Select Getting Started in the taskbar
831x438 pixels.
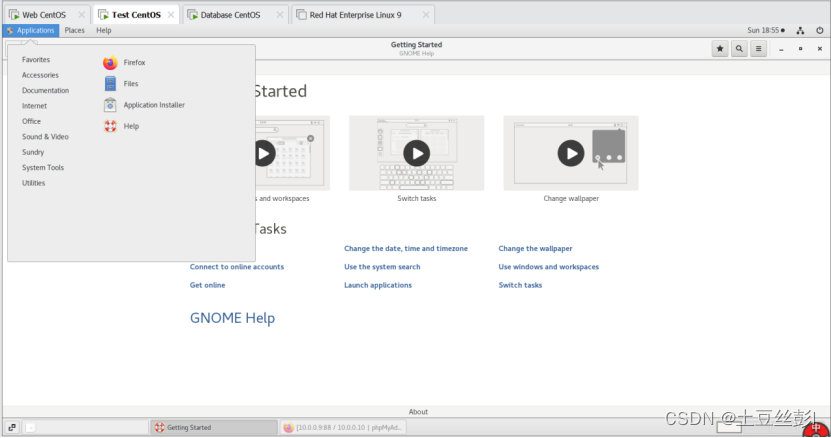tap(214, 427)
